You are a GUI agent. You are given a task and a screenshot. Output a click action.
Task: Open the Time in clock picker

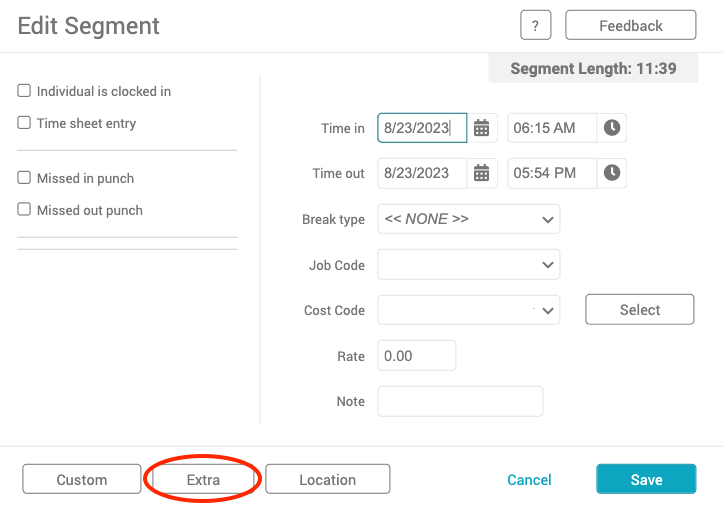pyautogui.click(x=612, y=128)
